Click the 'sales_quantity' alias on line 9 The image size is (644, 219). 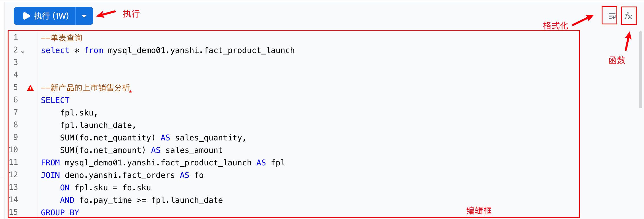[x=209, y=138]
